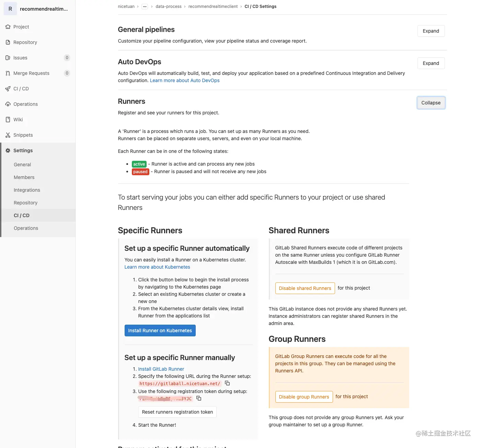The height and width of the screenshot is (448, 482).
Task: Click the Wiki book icon
Action: (8, 120)
